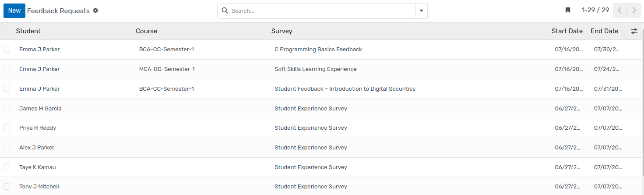This screenshot has height=195, width=644.
Task: Open the Feedback Requests gear settings
Action: pos(95,11)
